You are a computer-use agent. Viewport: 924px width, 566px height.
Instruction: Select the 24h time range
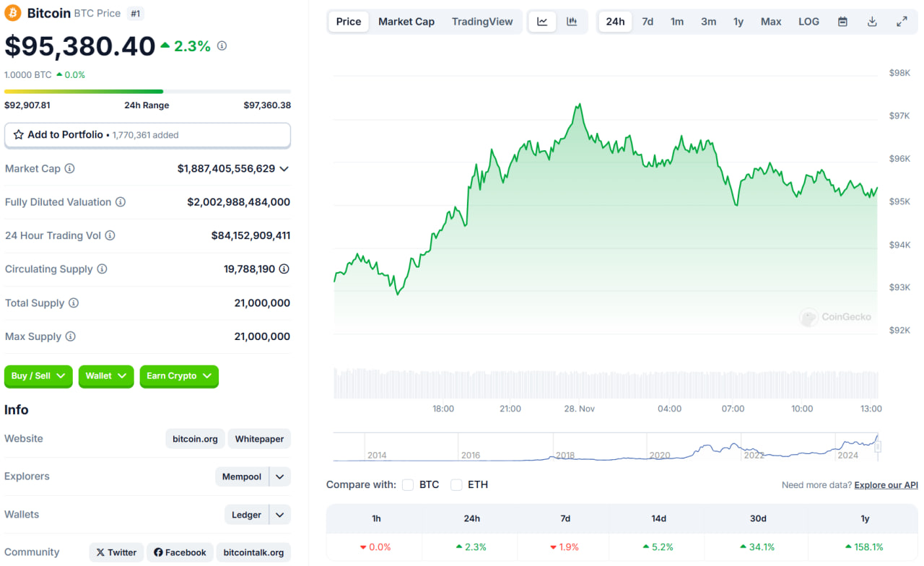615,22
